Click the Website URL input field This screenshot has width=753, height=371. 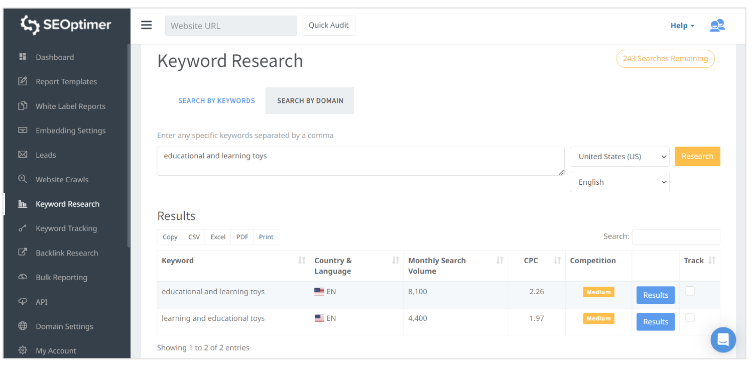pyautogui.click(x=231, y=25)
